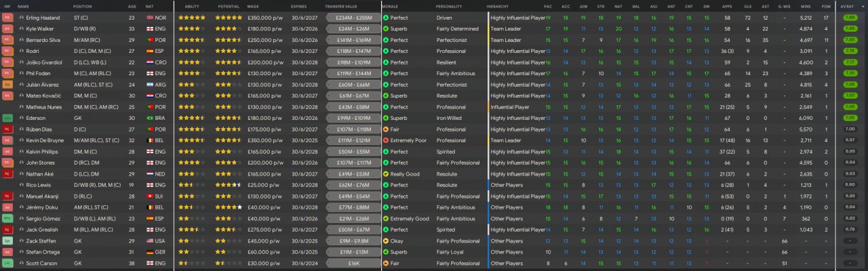Click person icon beside Kyle Walker's name
The height and width of the screenshot is (271, 868).
pyautogui.click(x=21, y=28)
